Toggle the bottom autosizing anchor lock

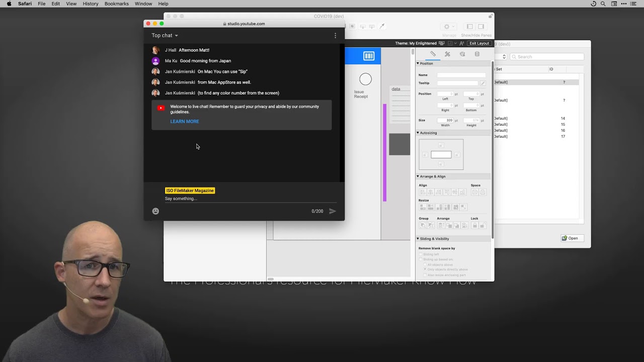pyautogui.click(x=441, y=164)
